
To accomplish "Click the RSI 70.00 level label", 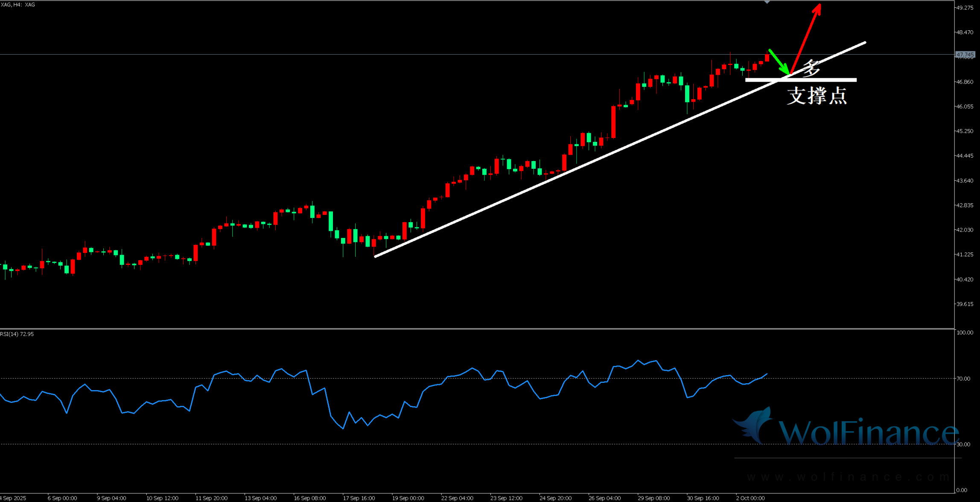I will point(963,379).
